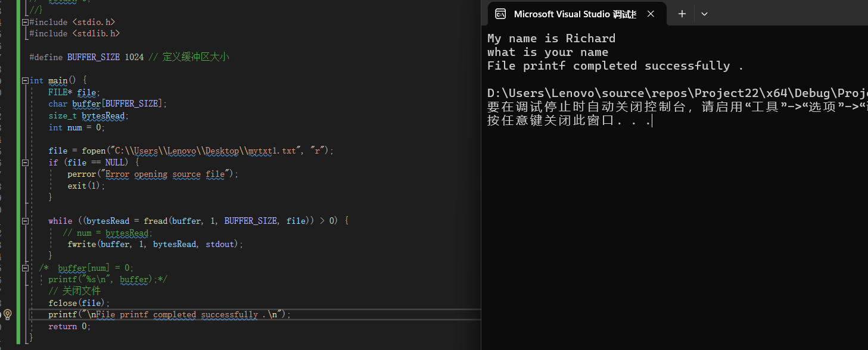Click the fwrite(buffer, 1, bytesRead, stdout) line
The height and width of the screenshot is (350, 868).
coord(155,244)
